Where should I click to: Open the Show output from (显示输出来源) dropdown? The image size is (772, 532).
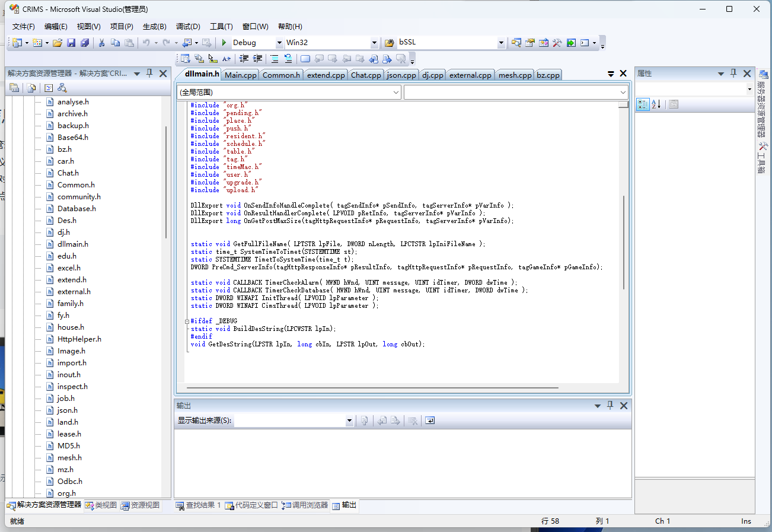(349, 420)
